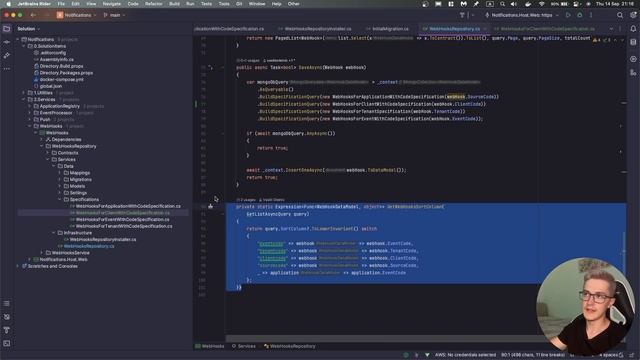This screenshot has height=360, width=640.
Task: Open the Solution view selector dropdown
Action: [29, 29]
